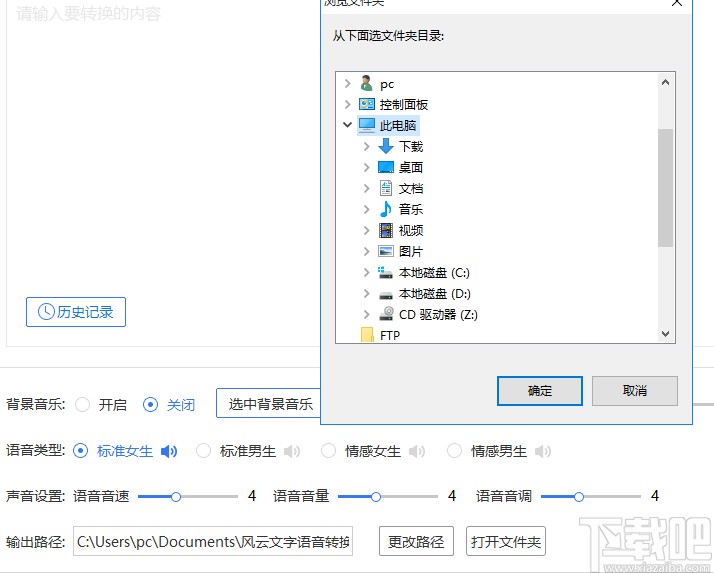Click the blue 下载 download arrow icon
714x573 pixels.
point(386,146)
